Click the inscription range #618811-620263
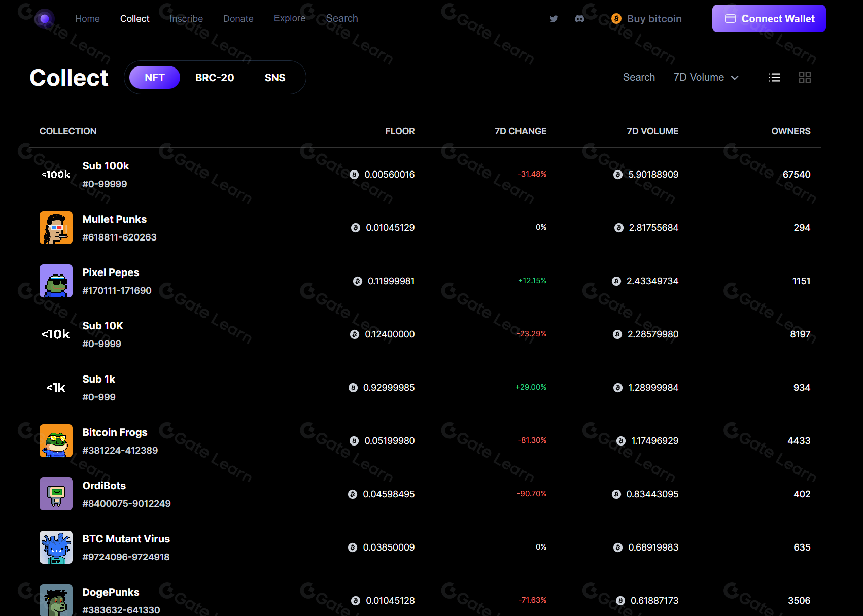Viewport: 863px width, 616px height. pos(120,237)
